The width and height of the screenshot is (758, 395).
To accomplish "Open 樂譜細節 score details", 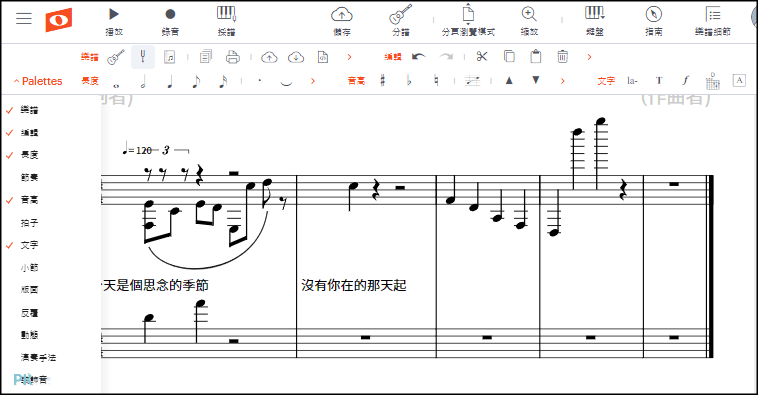I will [713, 21].
